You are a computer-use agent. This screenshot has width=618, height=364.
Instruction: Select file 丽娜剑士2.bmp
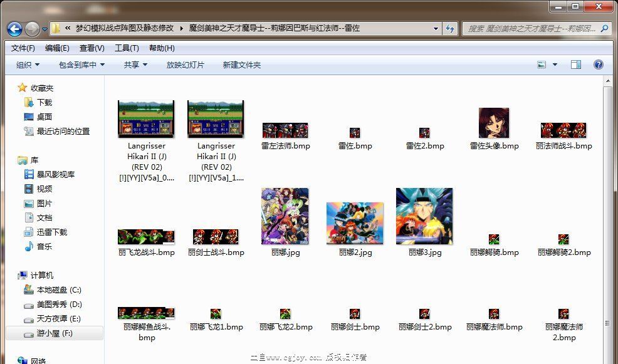coord(424,320)
